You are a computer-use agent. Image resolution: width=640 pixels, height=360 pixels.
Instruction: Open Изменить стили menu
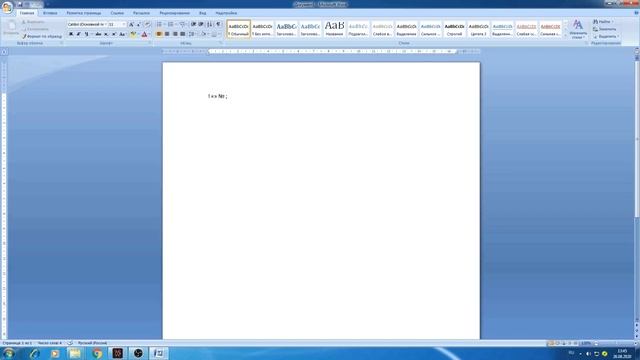coord(578,29)
